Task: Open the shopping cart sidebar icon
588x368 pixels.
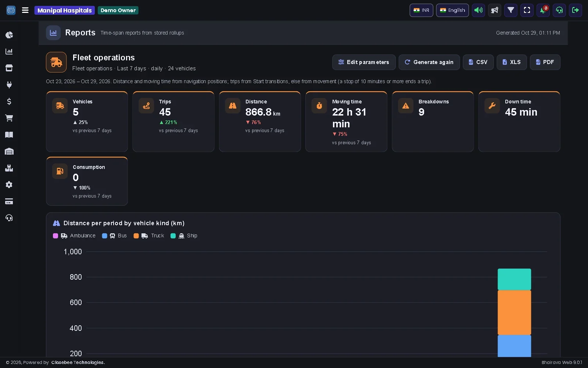Action: click(9, 118)
